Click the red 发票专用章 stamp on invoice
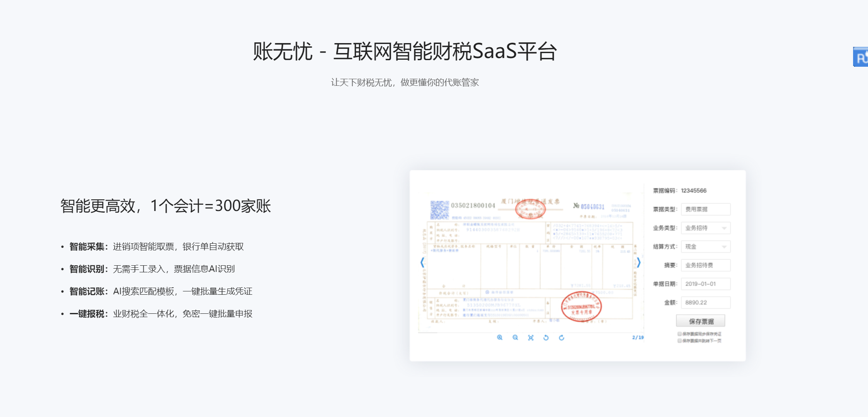The width and height of the screenshot is (868, 417). [581, 307]
